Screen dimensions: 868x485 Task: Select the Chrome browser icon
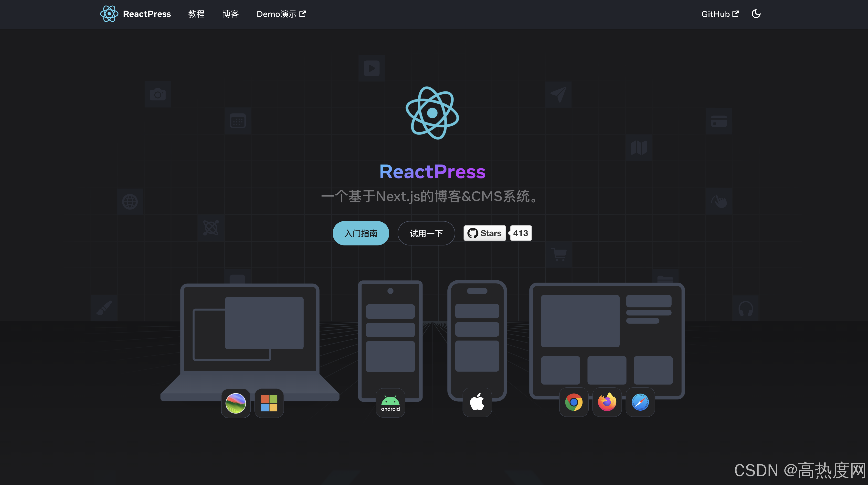coord(574,402)
